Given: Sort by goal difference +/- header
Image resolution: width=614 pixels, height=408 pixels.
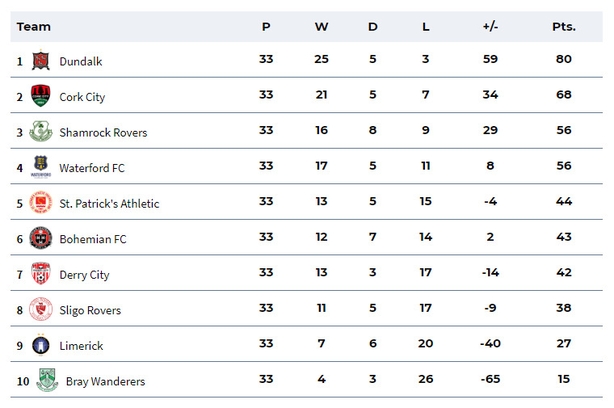Looking at the screenshot, I should click(x=490, y=27).
